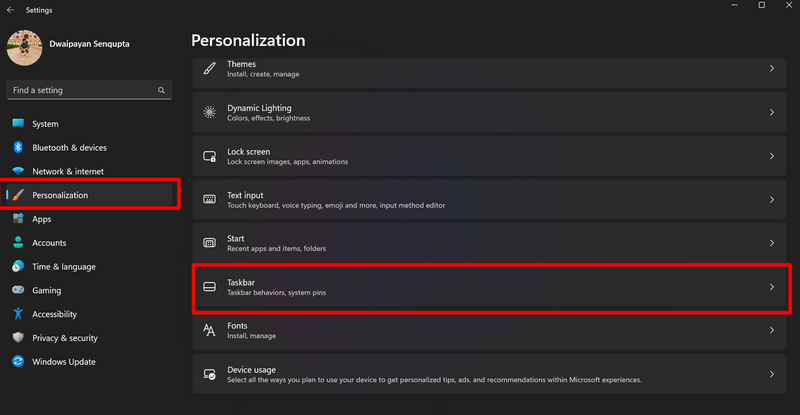800x415 pixels.
Task: Click the Windows Update icon in sidebar
Action: pos(18,362)
